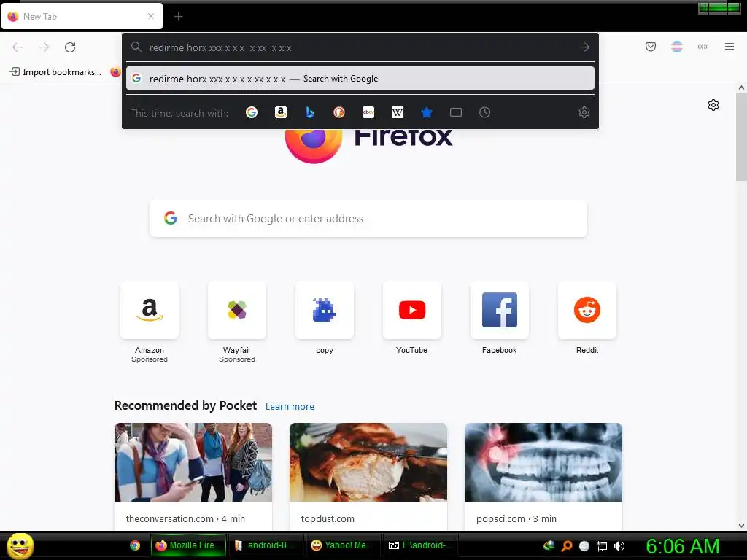
Task: Click the vertical scrollbar thumb
Action: 741,137
